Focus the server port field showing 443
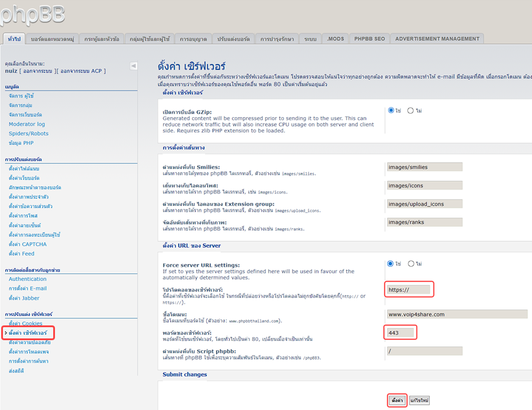 [400, 332]
